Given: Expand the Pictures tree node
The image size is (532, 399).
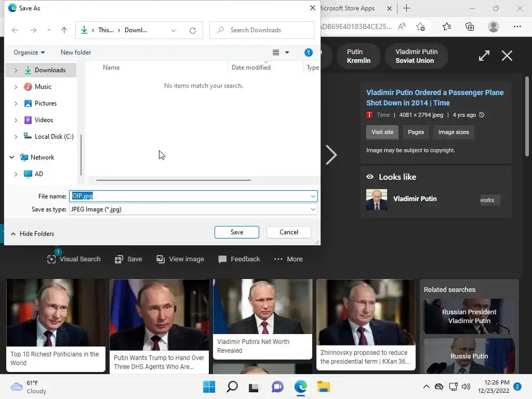Looking at the screenshot, I should click(x=16, y=103).
